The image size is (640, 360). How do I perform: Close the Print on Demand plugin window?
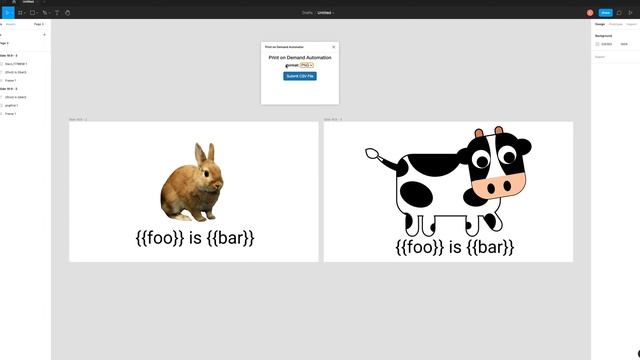pos(333,47)
